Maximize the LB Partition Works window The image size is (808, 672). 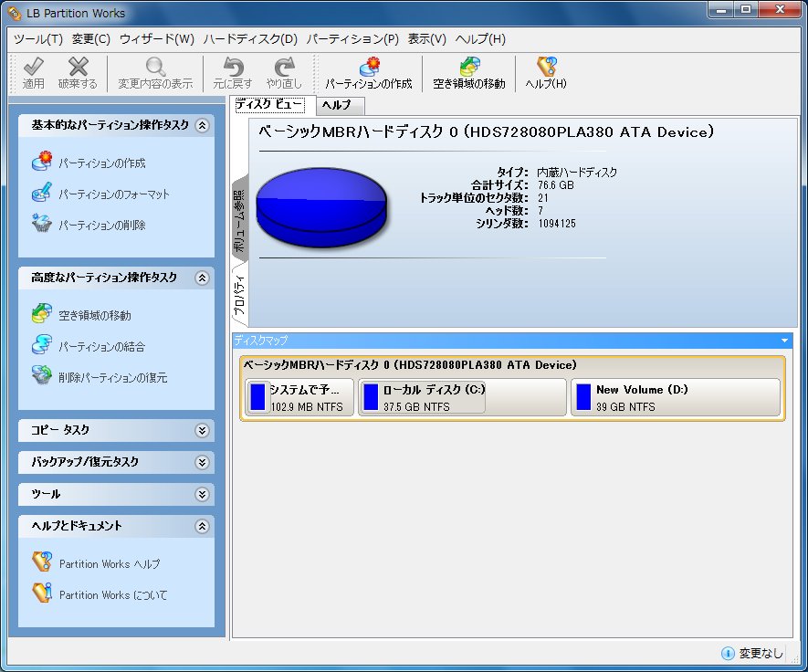coord(746,9)
